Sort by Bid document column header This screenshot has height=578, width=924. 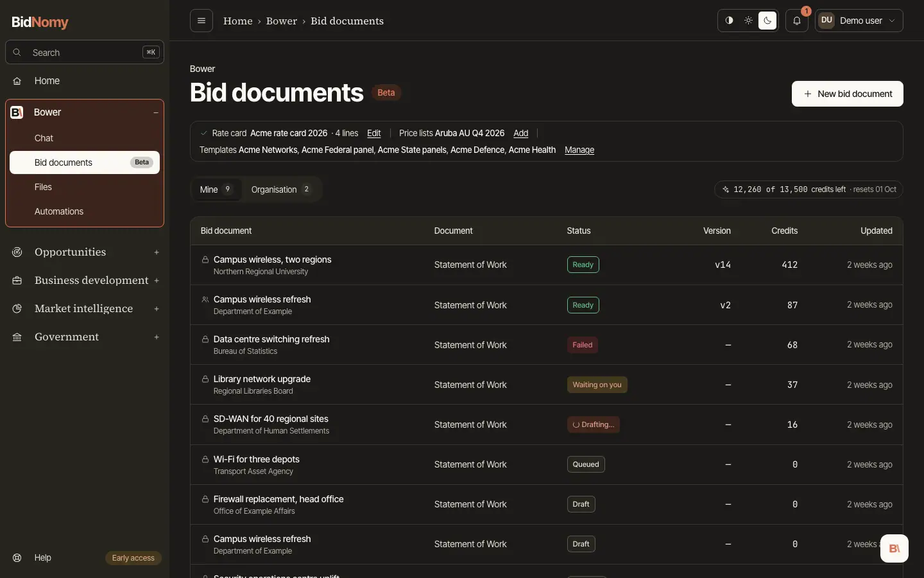pyautogui.click(x=226, y=231)
